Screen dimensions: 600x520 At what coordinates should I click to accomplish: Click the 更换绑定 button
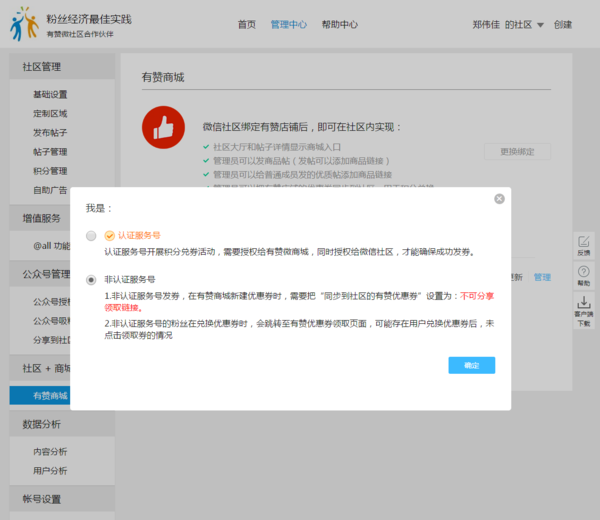(x=517, y=152)
